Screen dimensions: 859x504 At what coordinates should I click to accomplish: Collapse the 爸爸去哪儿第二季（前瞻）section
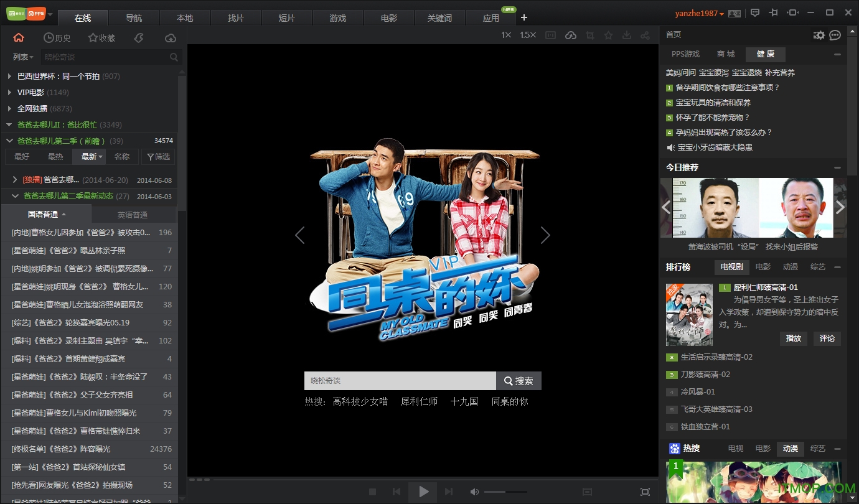point(9,141)
